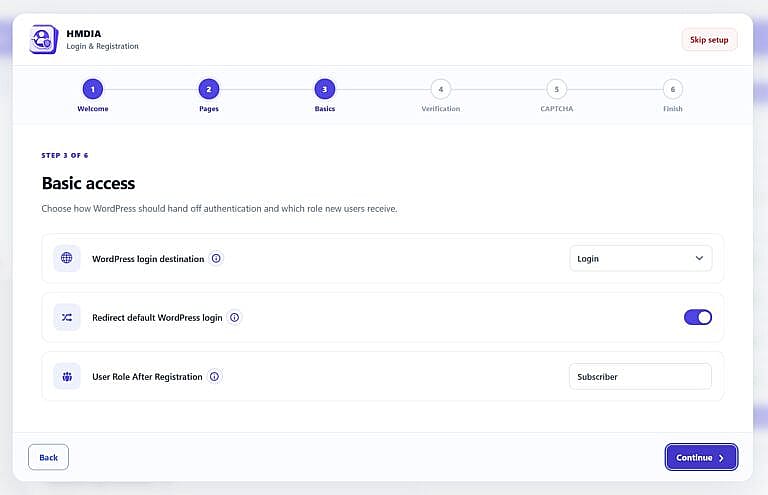Click the STEP 3 OF 6 label
This screenshot has width=768, height=495.
coord(65,155)
